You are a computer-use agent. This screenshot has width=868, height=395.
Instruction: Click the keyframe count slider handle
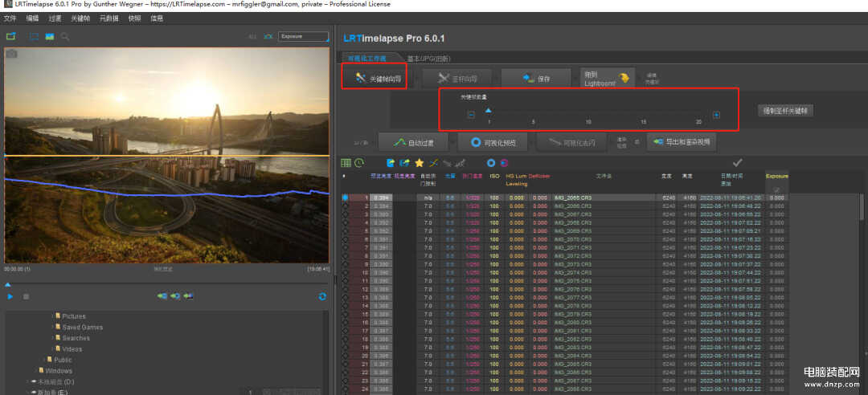[489, 111]
